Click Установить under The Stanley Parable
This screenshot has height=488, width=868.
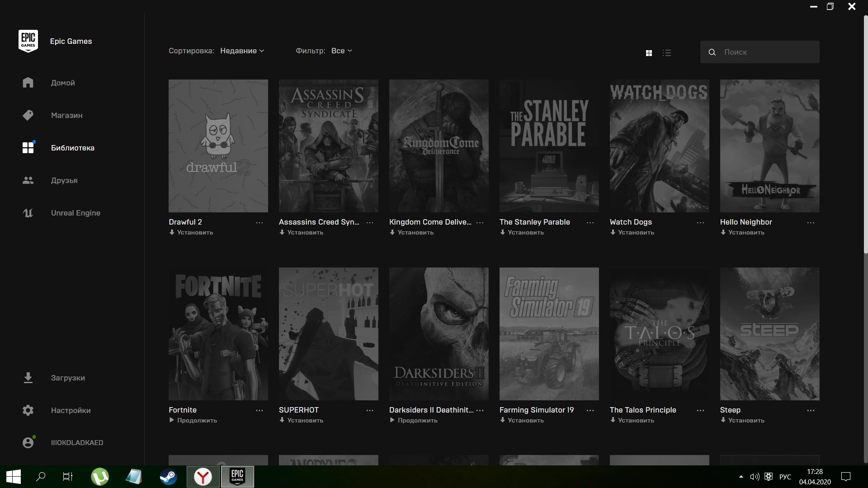[522, 232]
